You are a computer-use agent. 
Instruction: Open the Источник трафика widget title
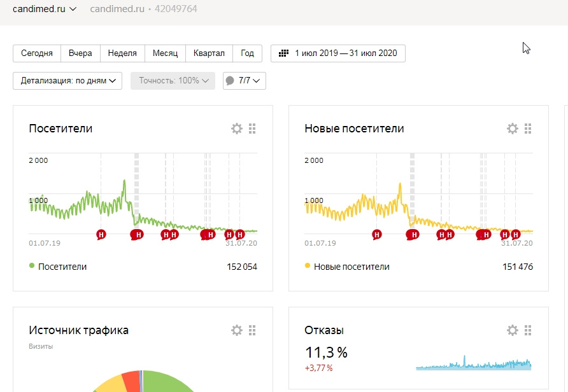[x=78, y=330]
